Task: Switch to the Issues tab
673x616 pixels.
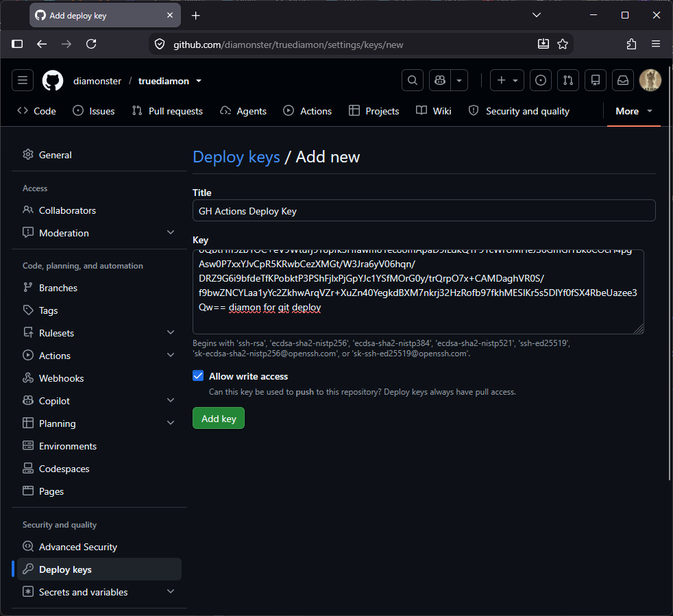Action: pyautogui.click(x=94, y=111)
